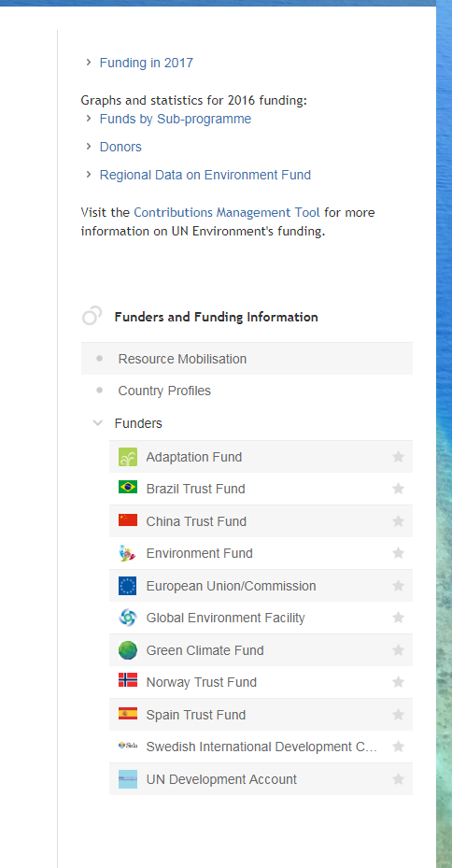Viewport: 452px width, 868px height.
Task: Expand the Donors arrow
Action: point(89,146)
